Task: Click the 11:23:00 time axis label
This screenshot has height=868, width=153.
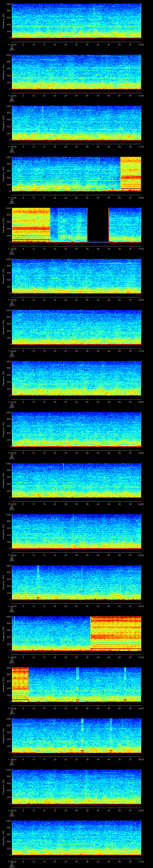Action: pyautogui.click(x=12, y=504)
